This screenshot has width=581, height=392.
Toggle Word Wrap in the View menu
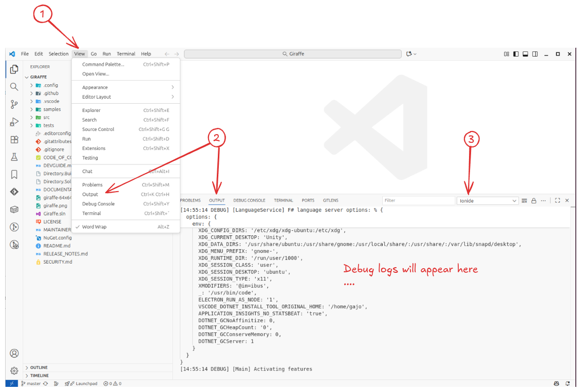coord(95,227)
